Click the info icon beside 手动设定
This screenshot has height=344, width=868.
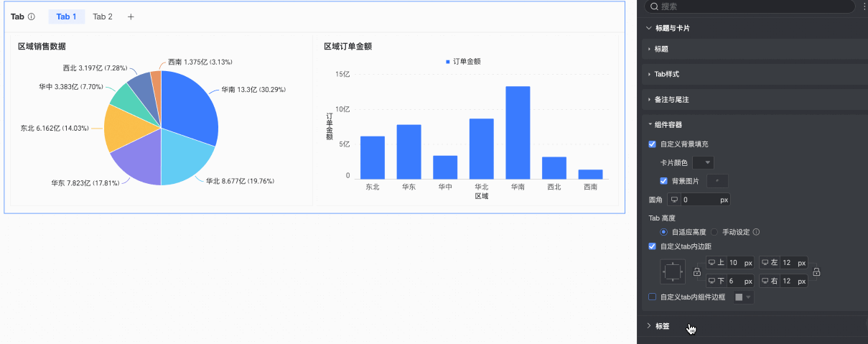756,232
